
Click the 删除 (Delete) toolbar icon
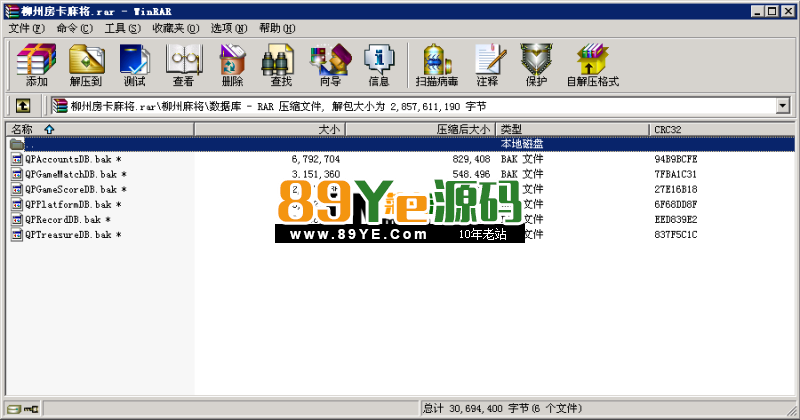pos(233,65)
